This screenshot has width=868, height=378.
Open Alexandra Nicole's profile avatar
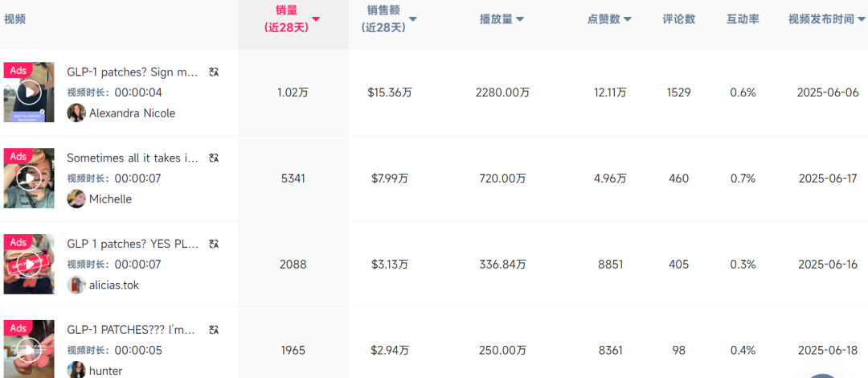pos(76,113)
